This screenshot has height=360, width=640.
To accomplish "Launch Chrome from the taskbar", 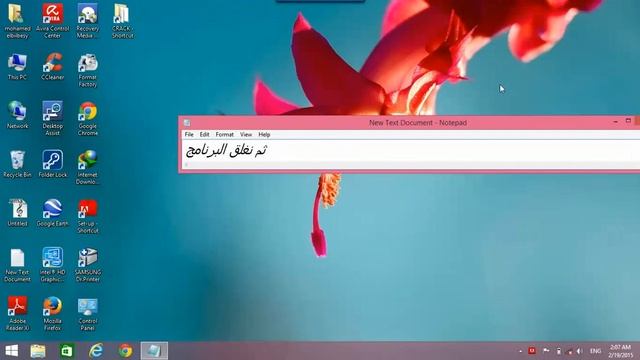I will (125, 351).
